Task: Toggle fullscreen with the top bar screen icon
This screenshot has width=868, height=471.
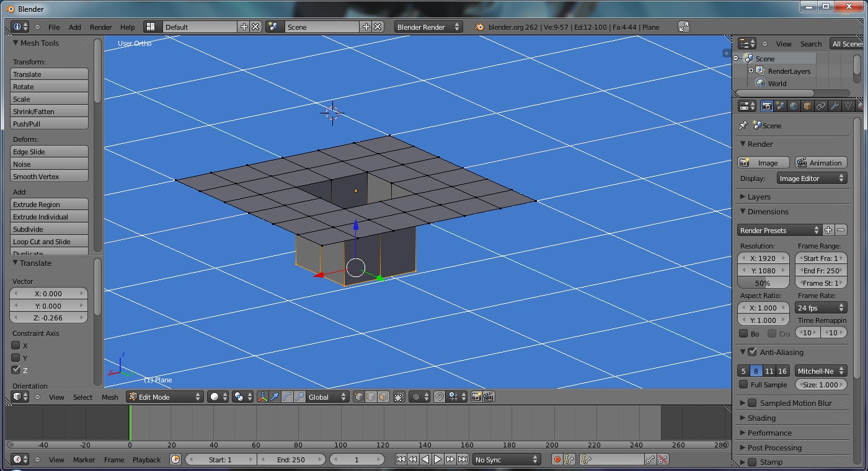Action: (x=683, y=27)
